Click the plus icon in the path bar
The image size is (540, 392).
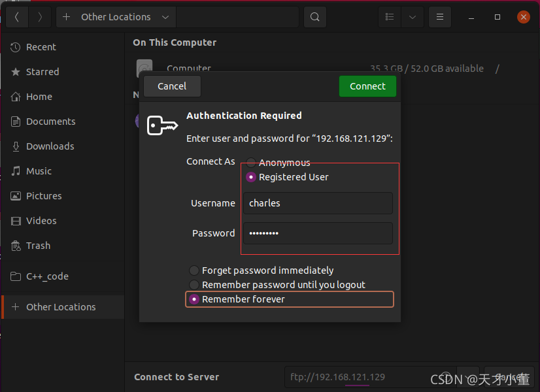(66, 17)
